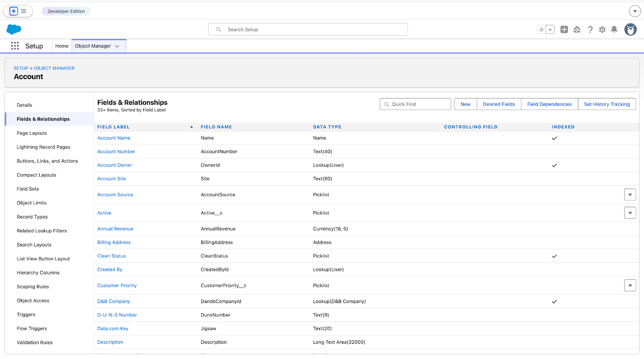644x359 pixels.
Task: Open Object Limits
Action: point(32,203)
